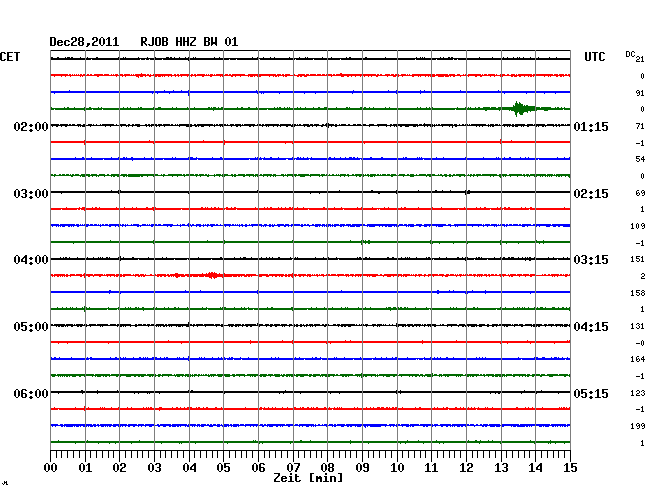This screenshot has width=650, height=494.
Task: Click minute 09 on the time axis
Action: [x=362, y=467]
